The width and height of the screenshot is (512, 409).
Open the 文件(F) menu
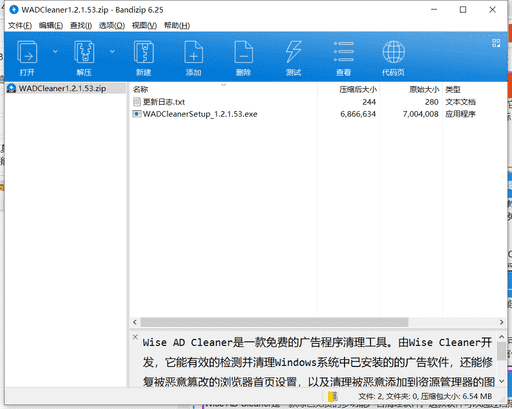[20, 26]
